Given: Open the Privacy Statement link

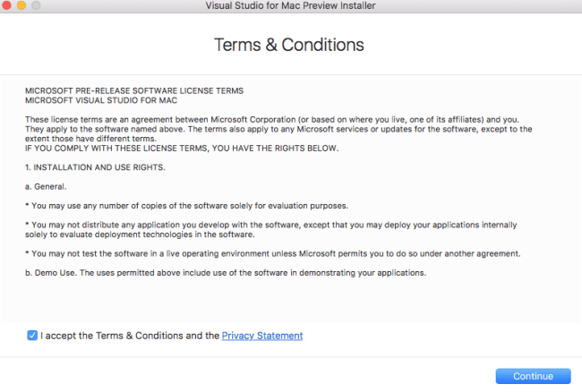Looking at the screenshot, I should [x=262, y=336].
